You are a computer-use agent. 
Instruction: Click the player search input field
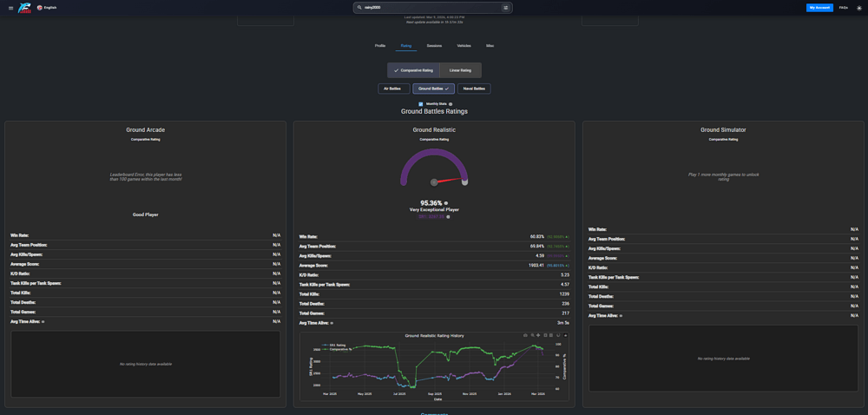(430, 8)
